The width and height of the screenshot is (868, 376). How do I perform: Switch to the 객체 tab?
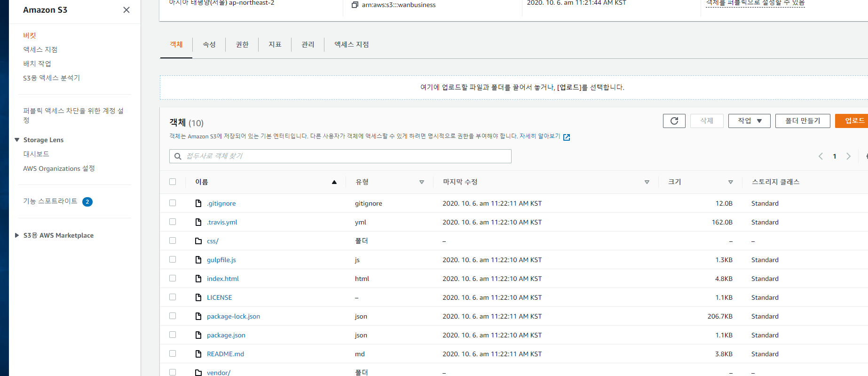pyautogui.click(x=176, y=44)
